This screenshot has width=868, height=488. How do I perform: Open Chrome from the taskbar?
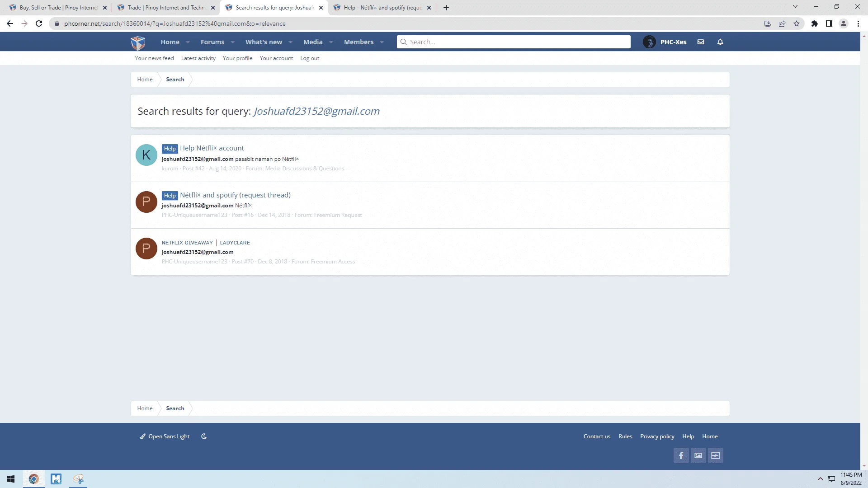point(33,479)
